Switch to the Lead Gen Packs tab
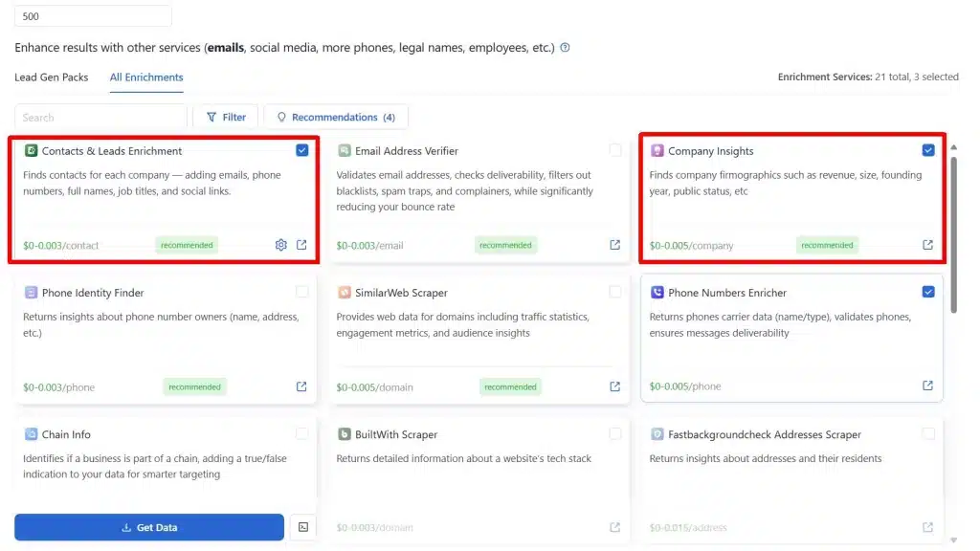Image resolution: width=980 pixels, height=551 pixels. 52,77
